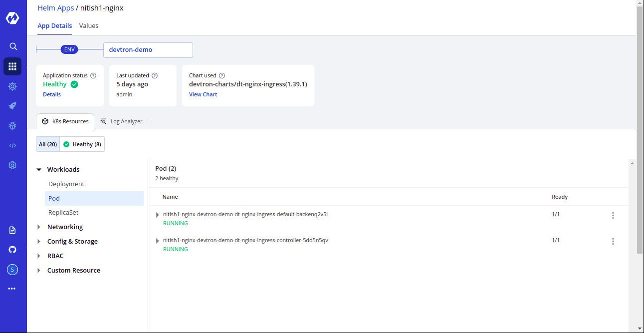Click the Devtron logo in sidebar
The height and width of the screenshot is (333, 644).
pyautogui.click(x=12, y=18)
